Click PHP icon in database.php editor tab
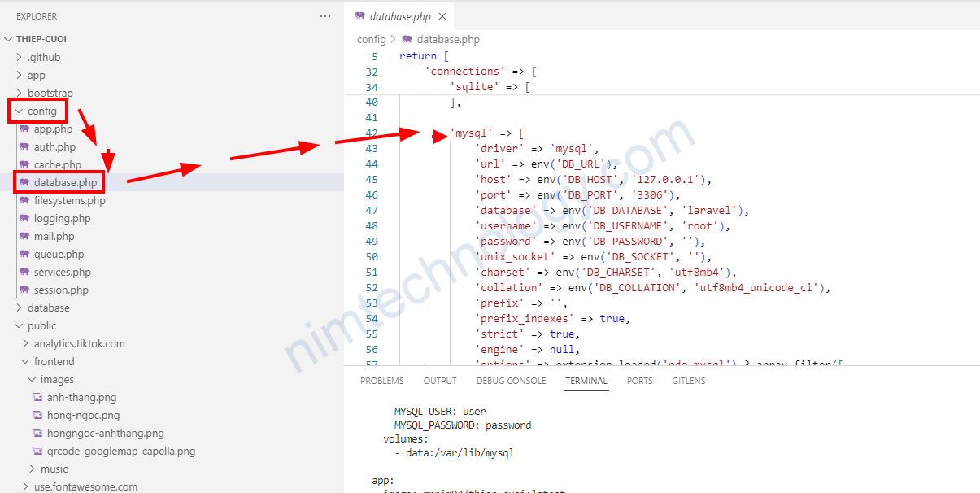 click(360, 16)
